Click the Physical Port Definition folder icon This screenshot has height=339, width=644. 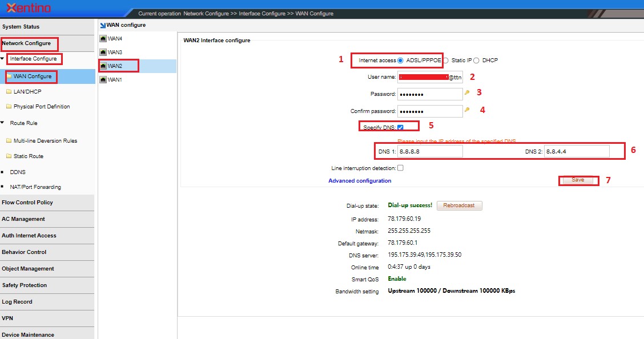click(x=9, y=107)
